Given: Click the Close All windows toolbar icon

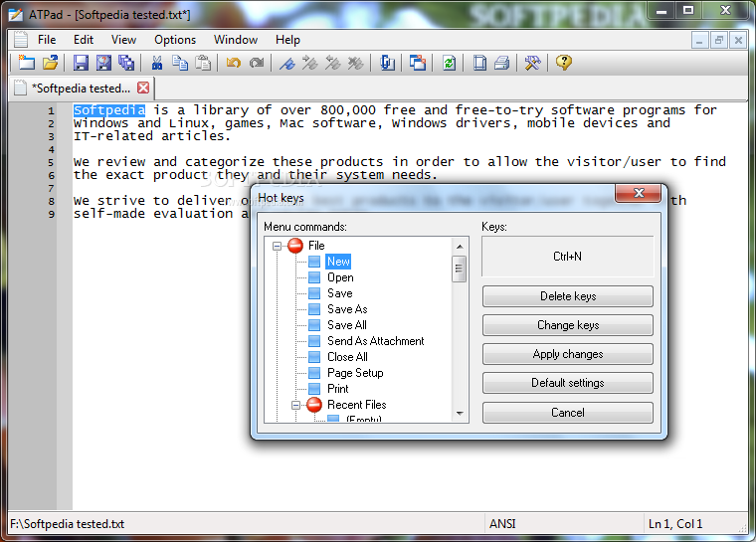Looking at the screenshot, I should [x=418, y=63].
